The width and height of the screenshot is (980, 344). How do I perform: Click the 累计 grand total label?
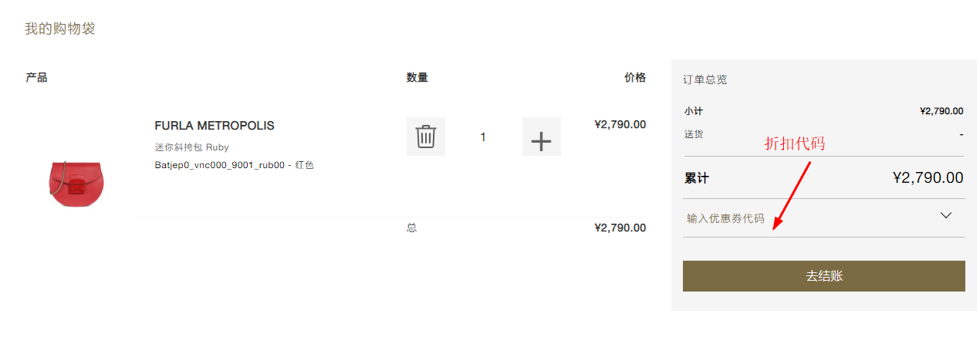tap(696, 178)
